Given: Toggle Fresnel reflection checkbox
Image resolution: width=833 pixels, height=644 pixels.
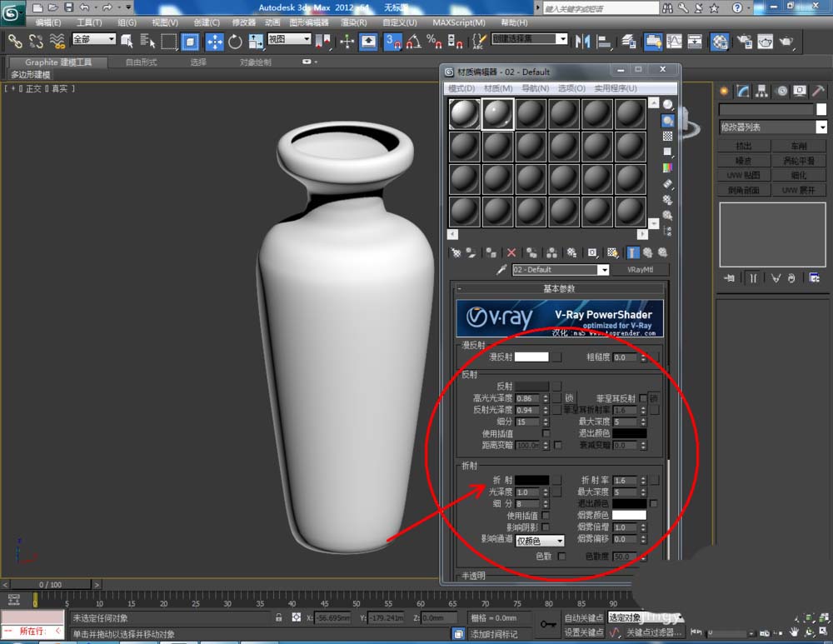Looking at the screenshot, I should pyautogui.click(x=643, y=398).
